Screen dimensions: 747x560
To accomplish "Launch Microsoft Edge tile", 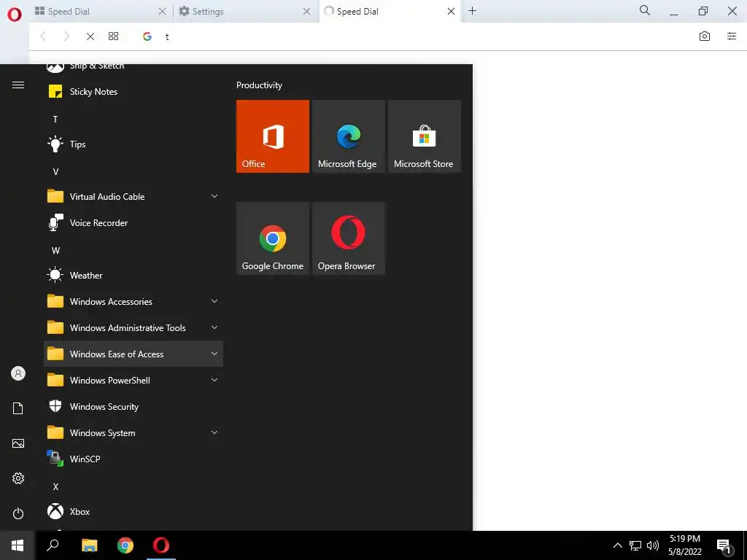I will tap(348, 136).
